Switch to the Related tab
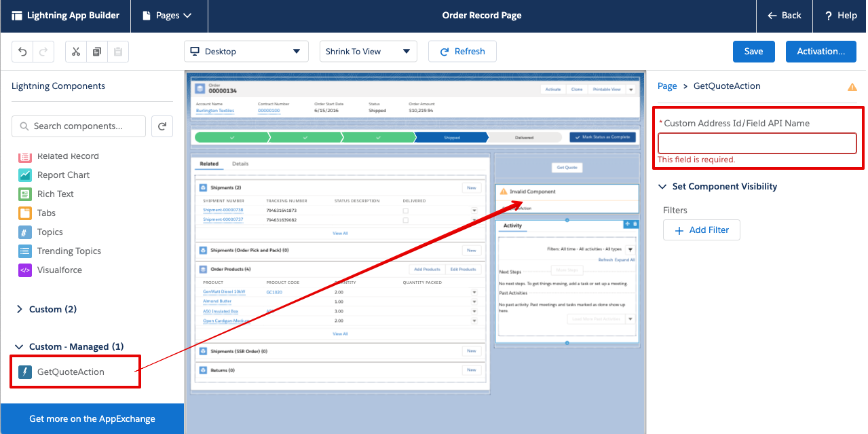 [x=209, y=164]
